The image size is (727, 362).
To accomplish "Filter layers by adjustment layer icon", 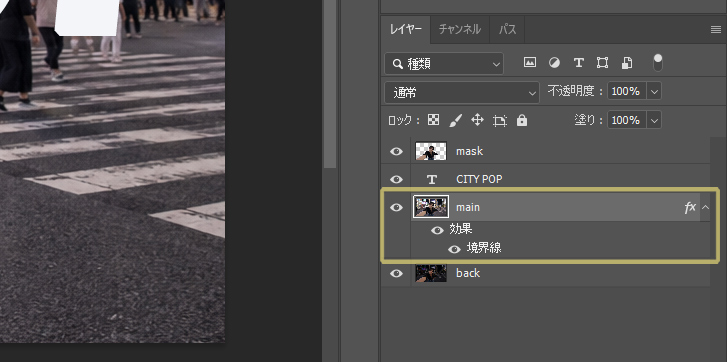I will [x=554, y=63].
